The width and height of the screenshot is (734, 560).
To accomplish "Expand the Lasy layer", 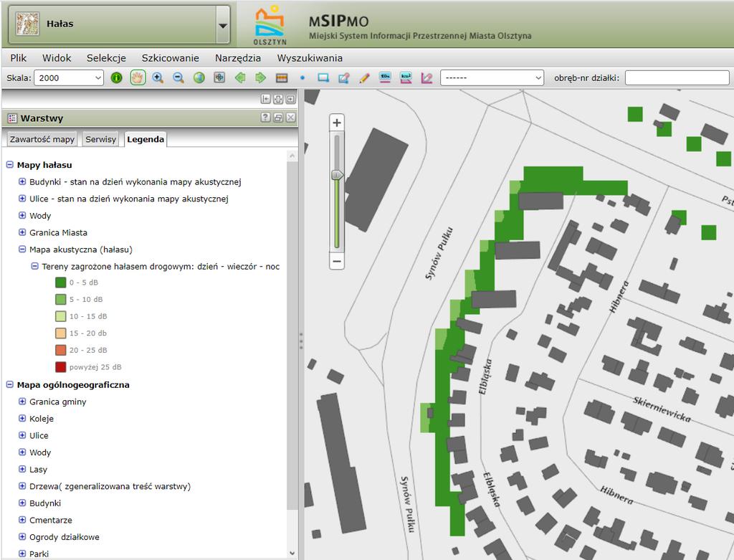I will 22,469.
